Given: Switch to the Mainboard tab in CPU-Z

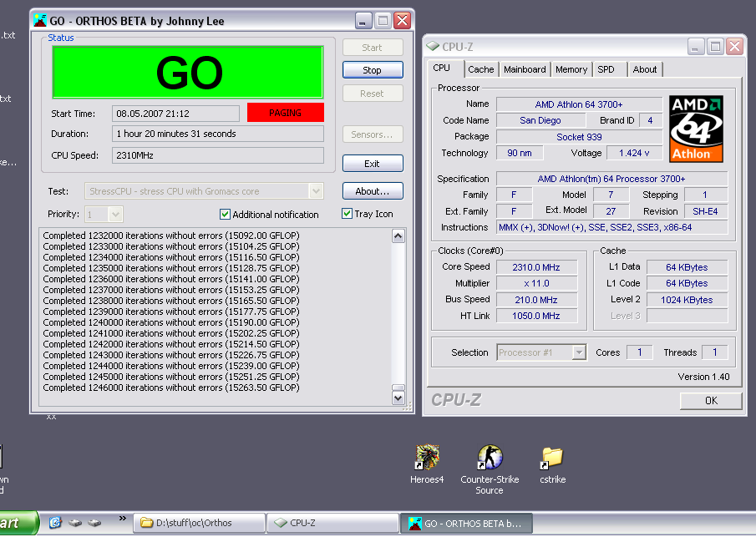Looking at the screenshot, I should [x=525, y=69].
